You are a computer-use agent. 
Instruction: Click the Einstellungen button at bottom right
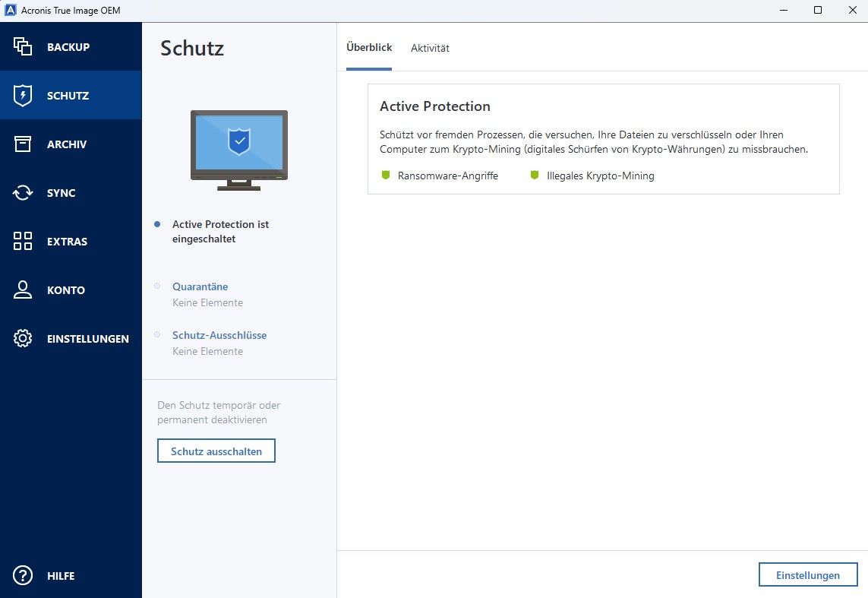(808, 575)
